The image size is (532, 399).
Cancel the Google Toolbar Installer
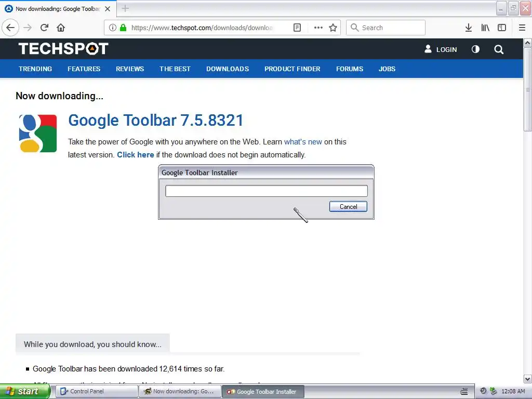348,207
